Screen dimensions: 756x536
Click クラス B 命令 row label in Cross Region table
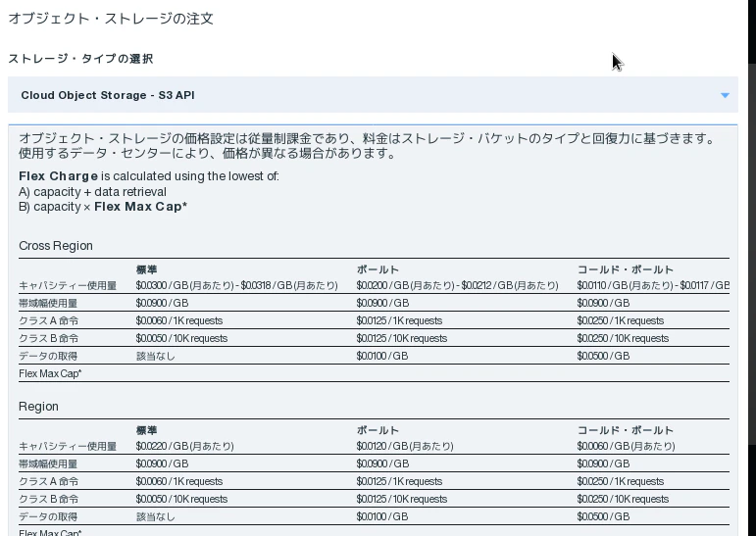(x=48, y=338)
